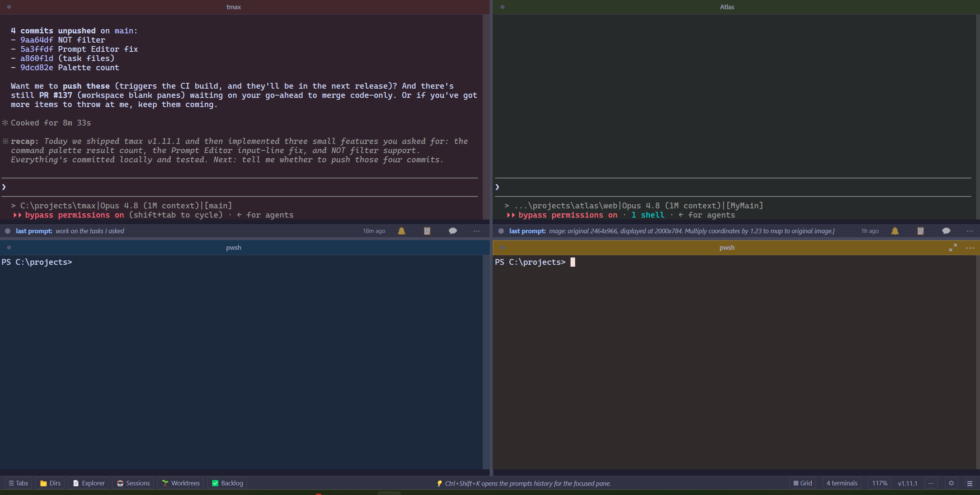The height and width of the screenshot is (495, 980).
Task: Click the status dot beside Atlas last prompt
Action: (501, 231)
